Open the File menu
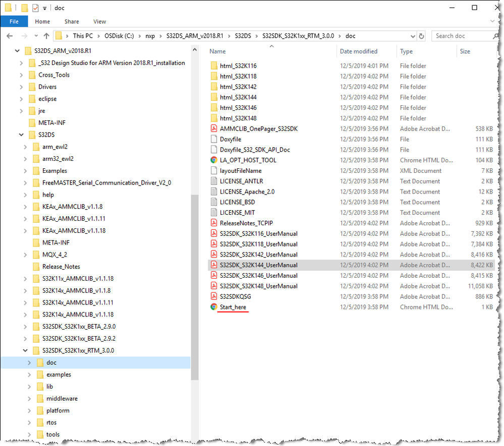504x446 pixels. click(14, 22)
